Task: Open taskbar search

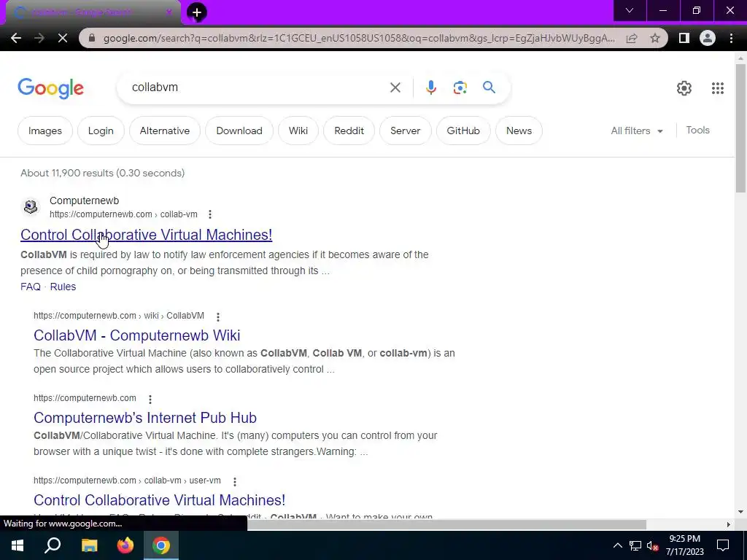Action: pyautogui.click(x=53, y=545)
